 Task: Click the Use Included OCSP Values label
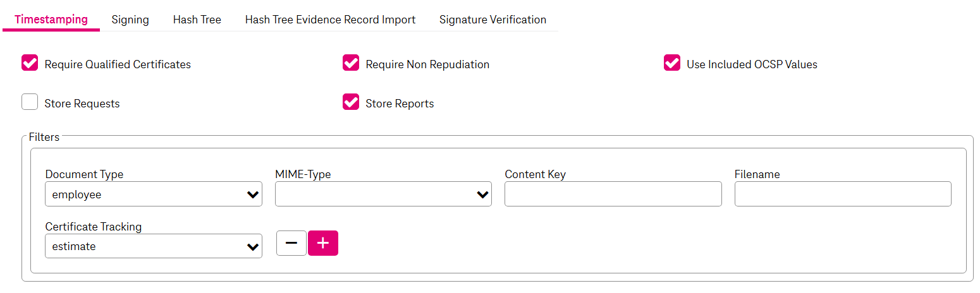752,64
